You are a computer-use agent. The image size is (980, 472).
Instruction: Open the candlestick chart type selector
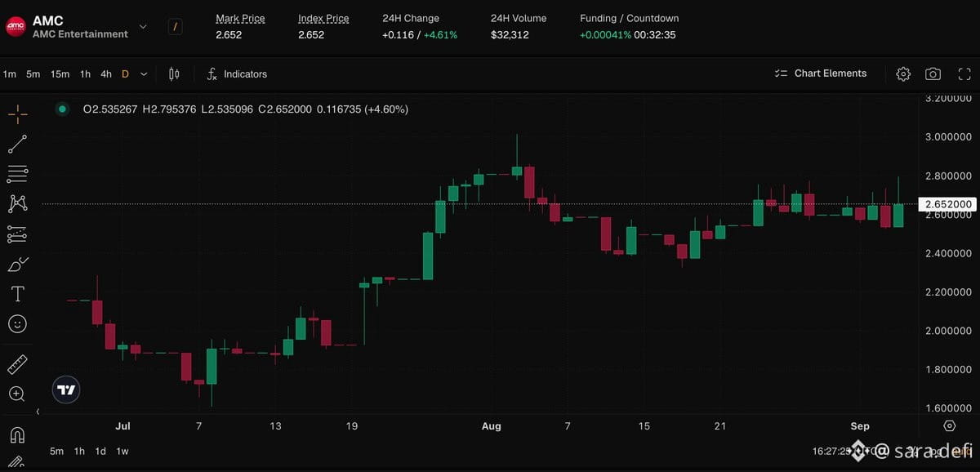click(174, 74)
